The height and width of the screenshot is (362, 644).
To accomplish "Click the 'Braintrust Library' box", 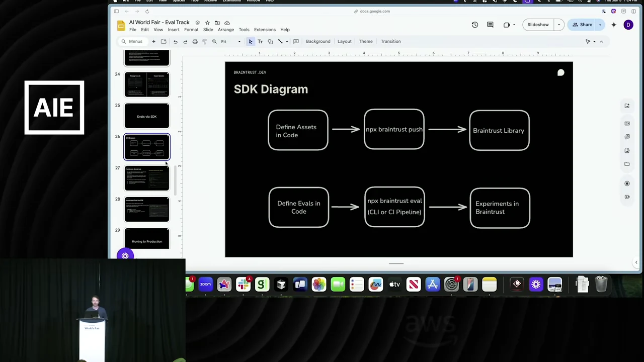I will click(x=499, y=130).
